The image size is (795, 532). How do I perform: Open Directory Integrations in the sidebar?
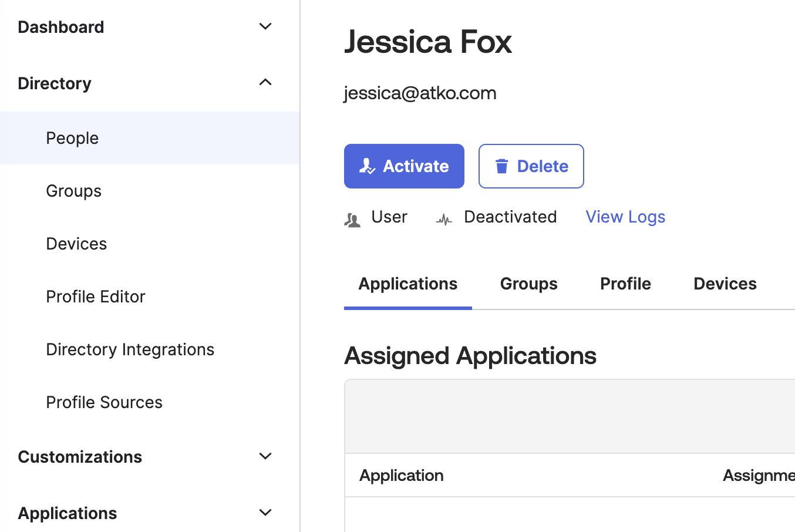(x=130, y=349)
